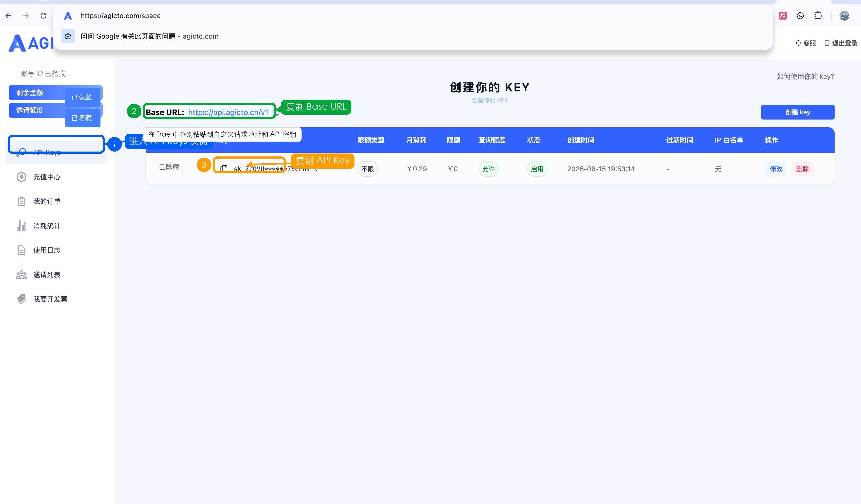Click the IP 白名单 column header
This screenshot has width=861, height=504.
pos(729,140)
